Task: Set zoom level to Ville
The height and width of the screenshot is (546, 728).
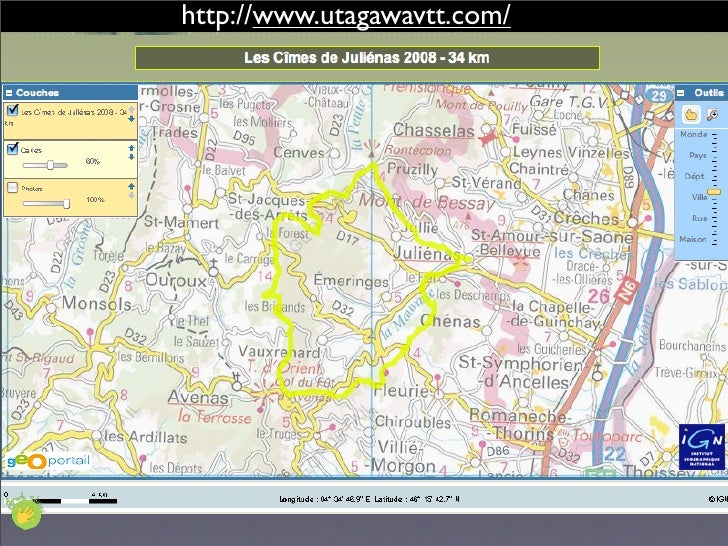Action: click(700, 197)
